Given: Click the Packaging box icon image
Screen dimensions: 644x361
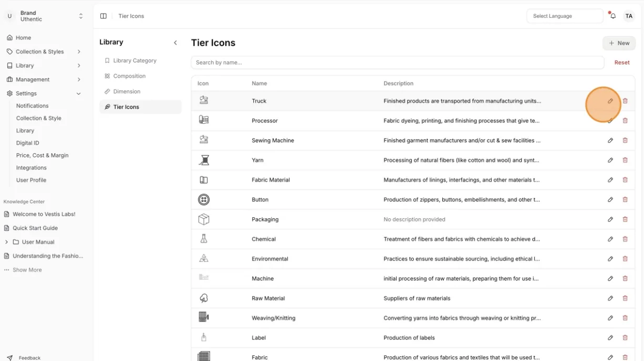Looking at the screenshot, I should tap(204, 219).
